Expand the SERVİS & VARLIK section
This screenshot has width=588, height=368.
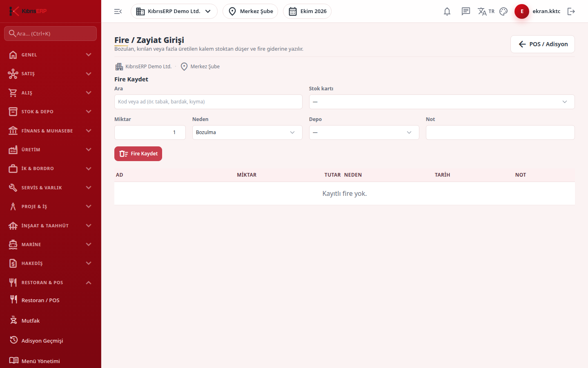(51, 188)
